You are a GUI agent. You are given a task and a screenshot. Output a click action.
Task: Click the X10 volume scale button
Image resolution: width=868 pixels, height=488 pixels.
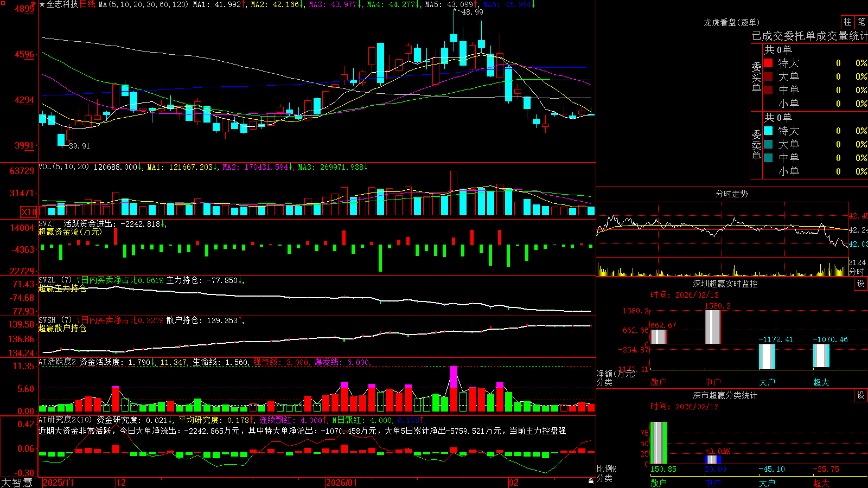click(x=29, y=212)
